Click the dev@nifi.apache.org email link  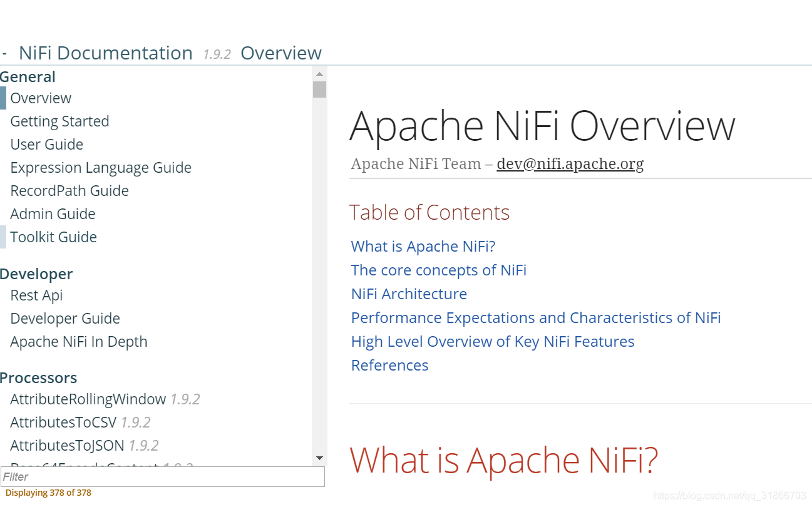pos(570,164)
